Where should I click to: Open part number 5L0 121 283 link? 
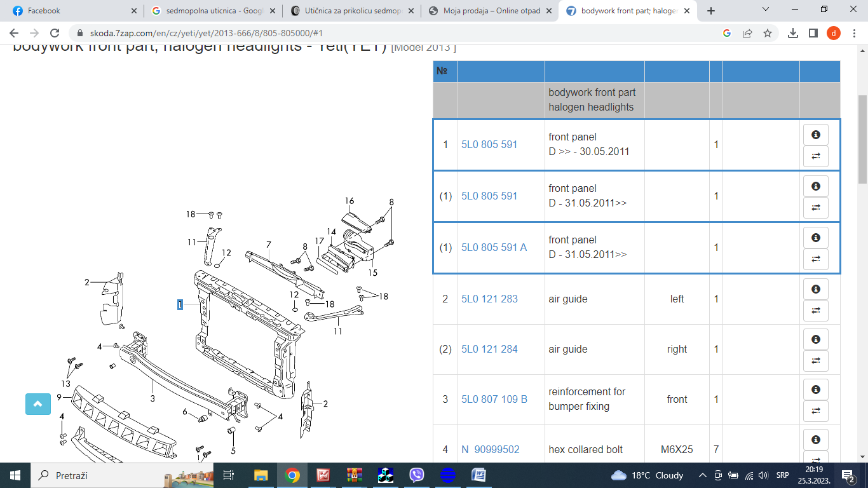489,299
